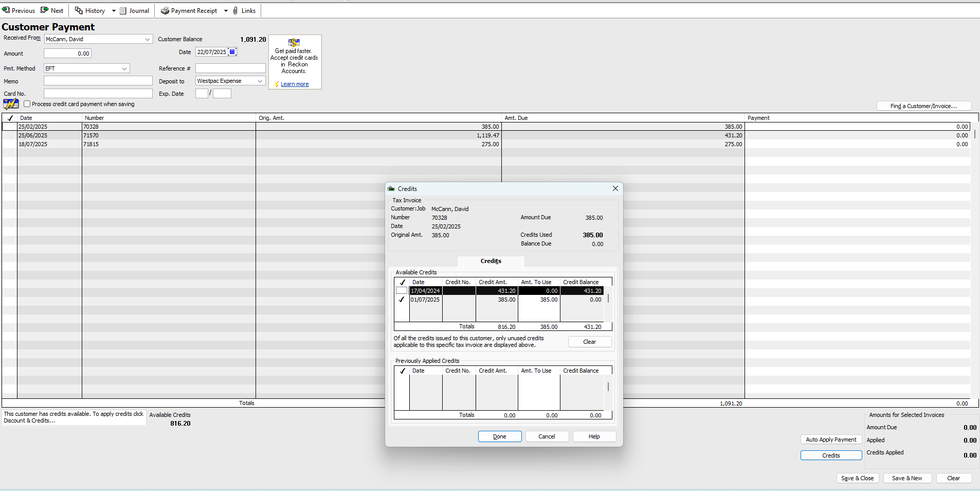Open the History toolbar icon
This screenshot has width=980, height=491.
79,10
